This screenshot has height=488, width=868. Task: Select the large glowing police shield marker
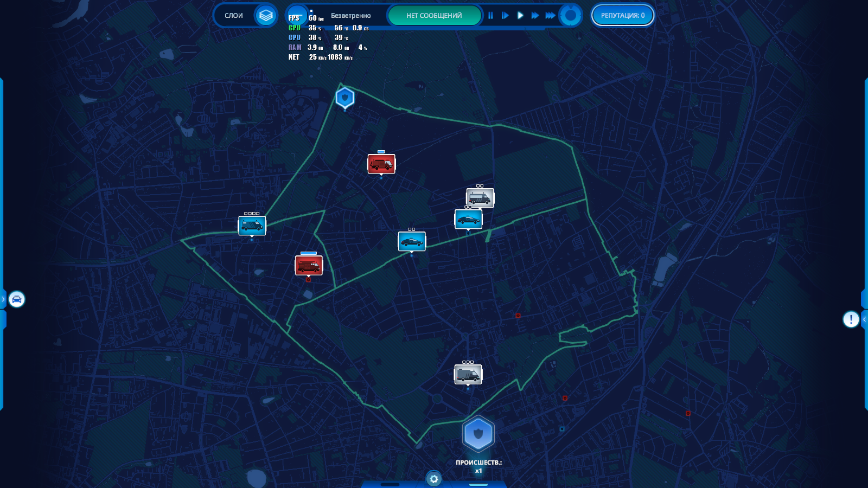tap(478, 434)
